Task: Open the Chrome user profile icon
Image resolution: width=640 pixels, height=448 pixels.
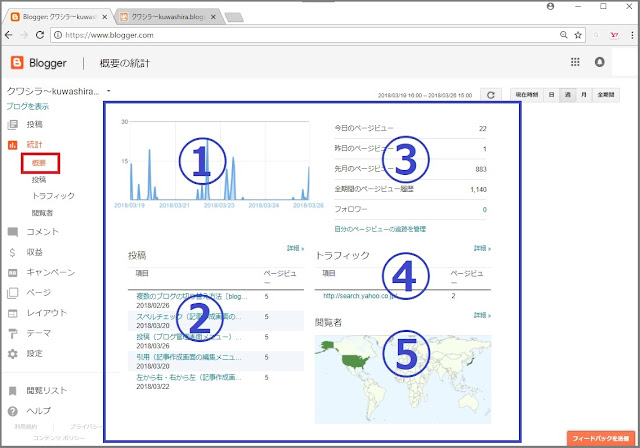Action: pos(550,6)
